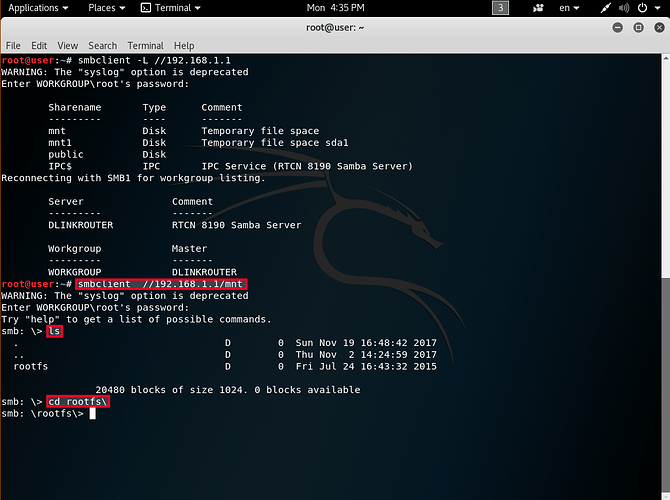Maximize the root@user terminal window
Screen dimensions: 670x500
[637, 27]
